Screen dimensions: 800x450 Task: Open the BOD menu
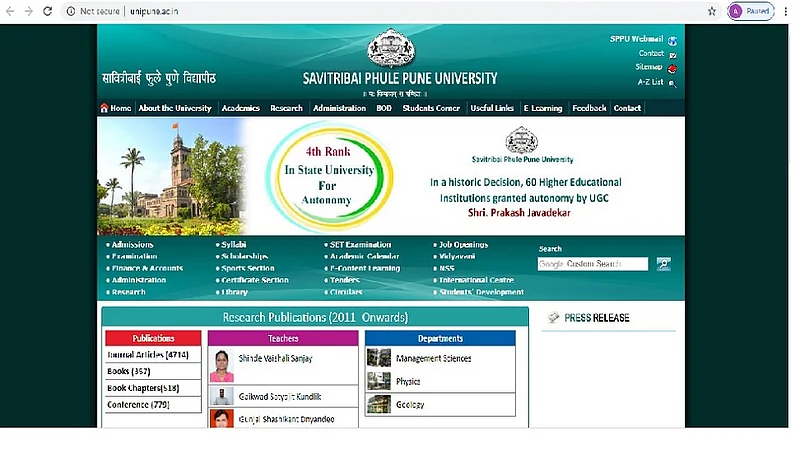click(384, 108)
